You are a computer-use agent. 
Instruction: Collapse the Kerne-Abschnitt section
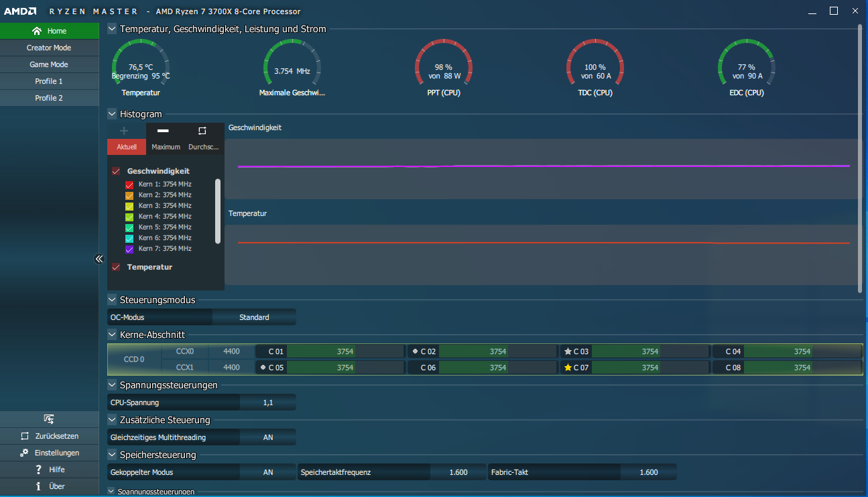[x=112, y=334]
